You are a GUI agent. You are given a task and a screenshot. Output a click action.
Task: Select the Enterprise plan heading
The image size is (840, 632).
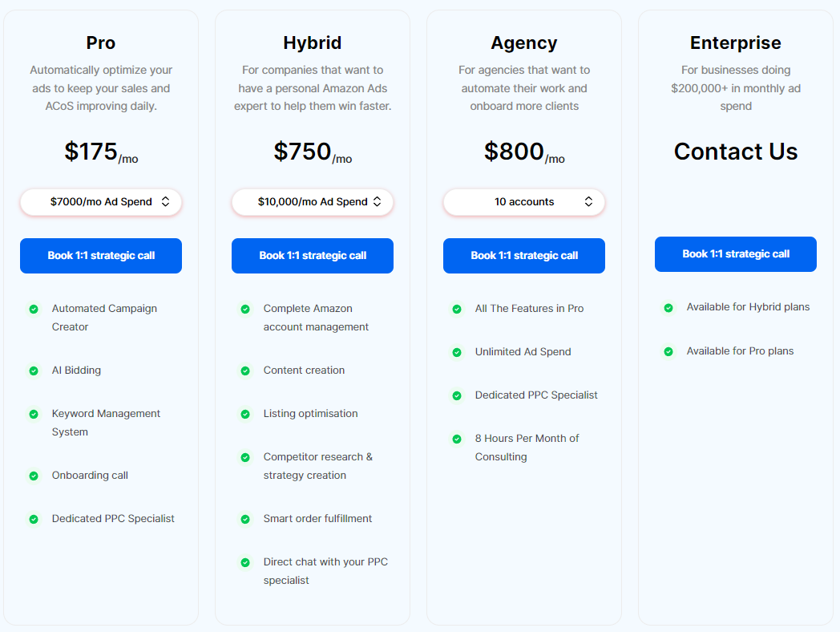(736, 43)
